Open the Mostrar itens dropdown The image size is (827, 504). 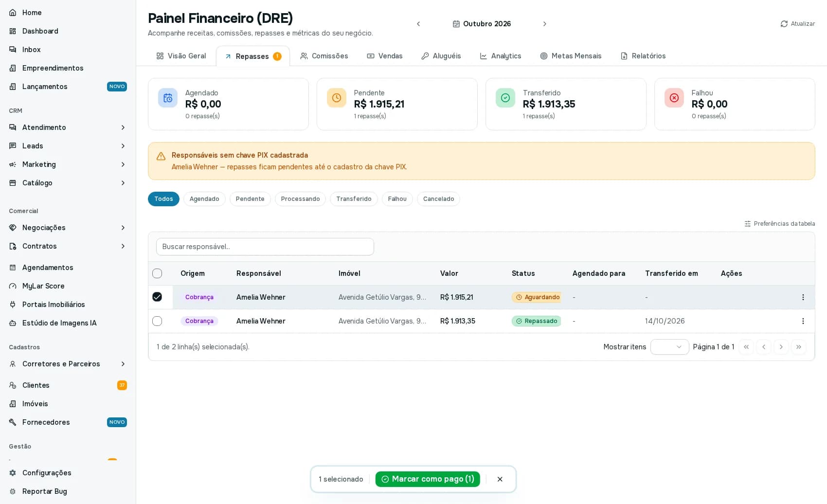[x=669, y=347]
